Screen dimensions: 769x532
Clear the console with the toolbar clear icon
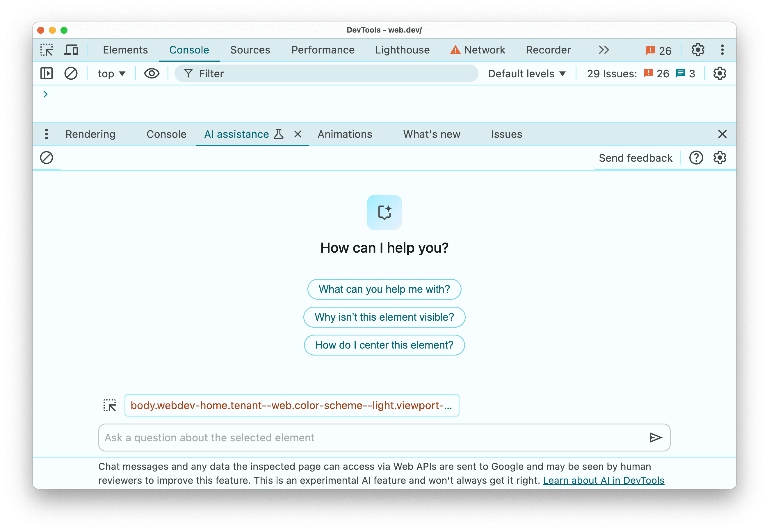coord(71,73)
